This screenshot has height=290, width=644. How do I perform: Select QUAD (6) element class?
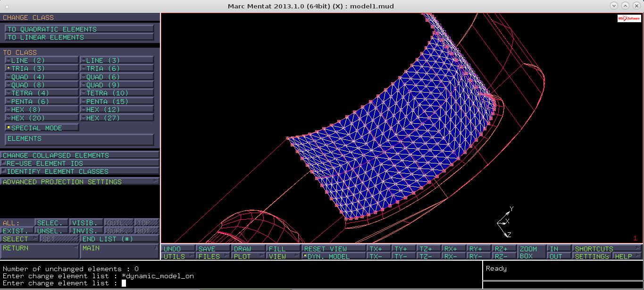[117, 77]
